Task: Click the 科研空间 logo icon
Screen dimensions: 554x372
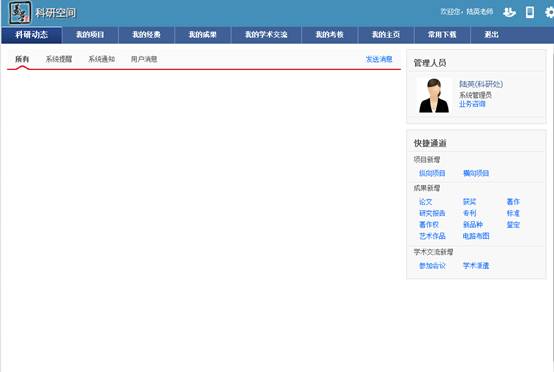Action: tap(20, 12)
